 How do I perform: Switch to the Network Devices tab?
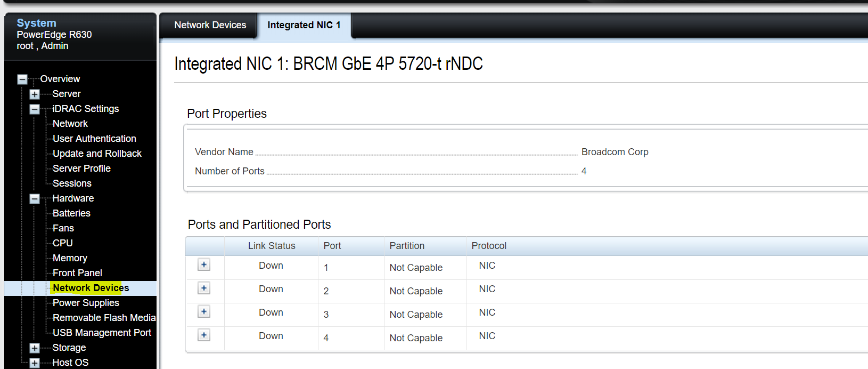[210, 25]
